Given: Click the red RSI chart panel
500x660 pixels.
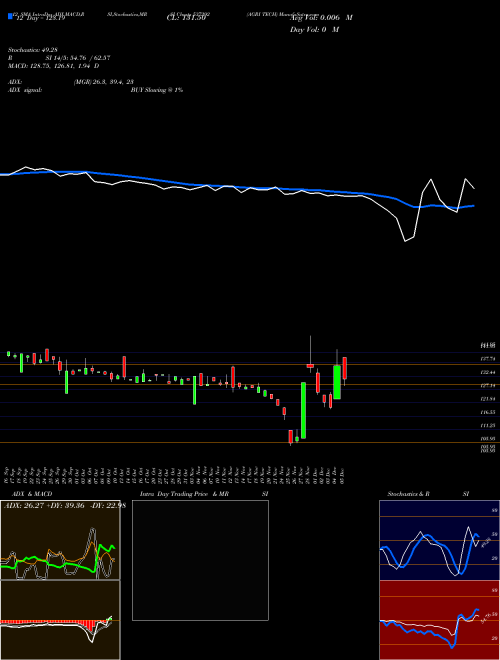Looking at the screenshot, I should [439, 620].
